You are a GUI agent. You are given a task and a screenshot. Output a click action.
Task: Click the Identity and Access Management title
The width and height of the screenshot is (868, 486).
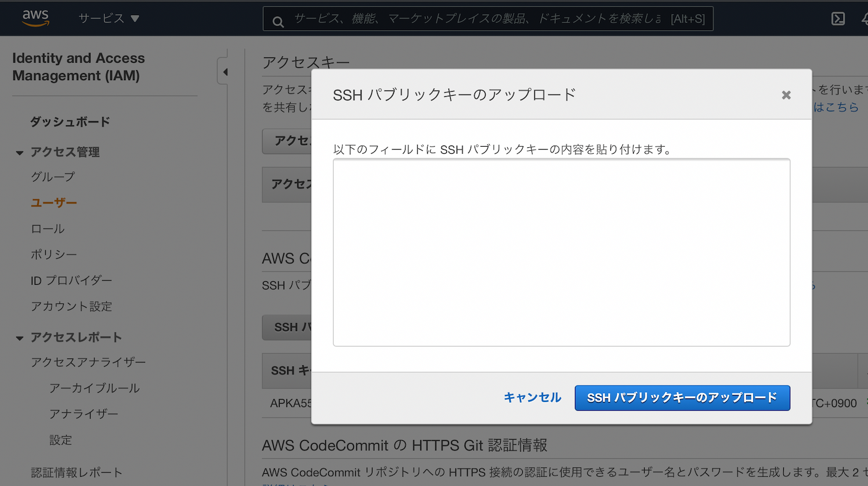[x=78, y=67]
